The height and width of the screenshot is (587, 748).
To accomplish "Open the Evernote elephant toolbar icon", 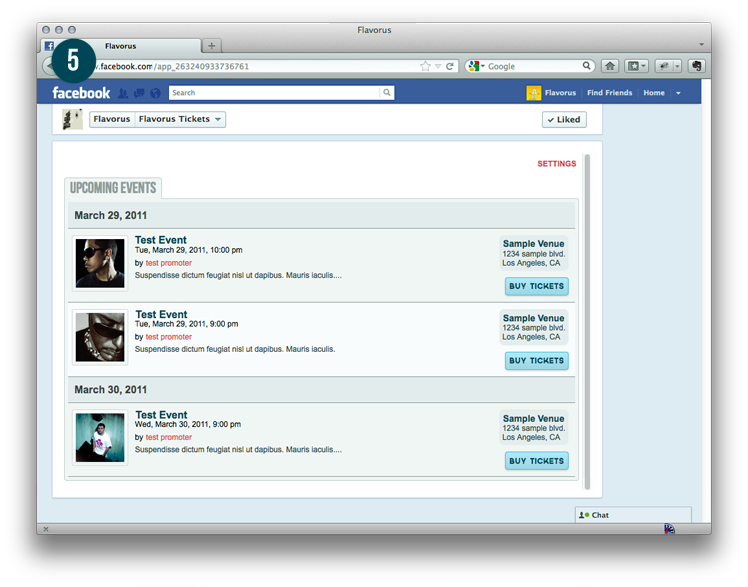I will coord(696,66).
